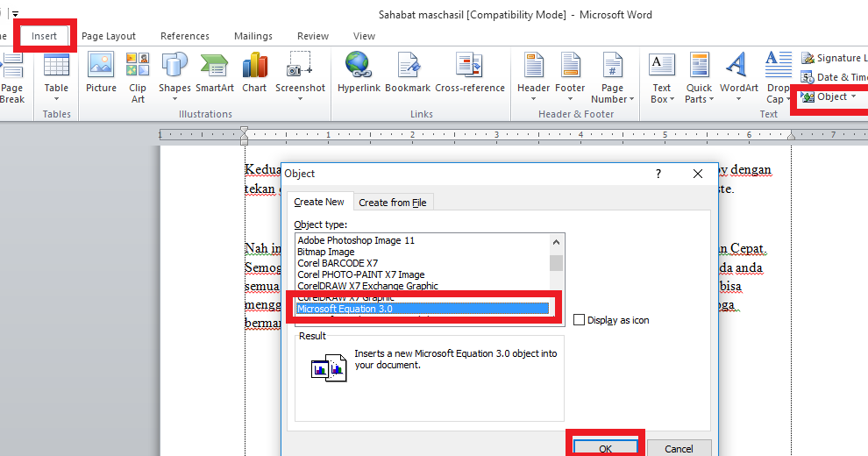Open the Shapes gallery
The width and height of the screenshot is (868, 456).
[174, 76]
